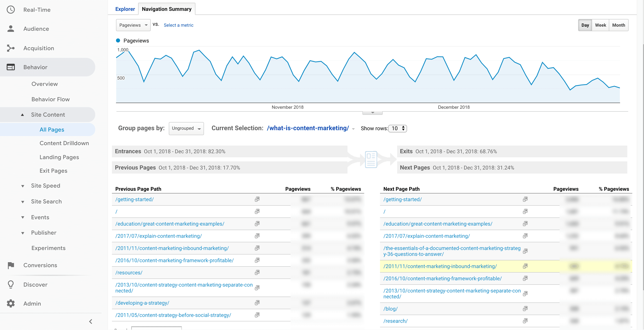Select the Day view toggle
This screenshot has width=644, height=330.
[x=585, y=25]
